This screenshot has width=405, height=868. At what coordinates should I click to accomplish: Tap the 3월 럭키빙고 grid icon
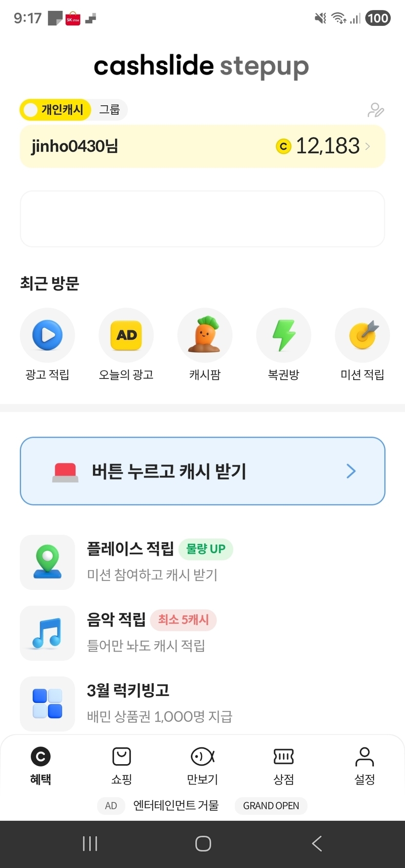pos(47,704)
